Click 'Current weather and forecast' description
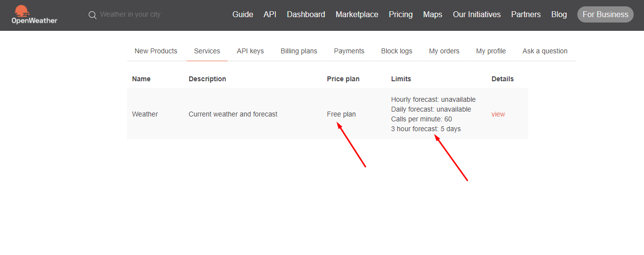The height and width of the screenshot is (255, 644). (x=233, y=114)
